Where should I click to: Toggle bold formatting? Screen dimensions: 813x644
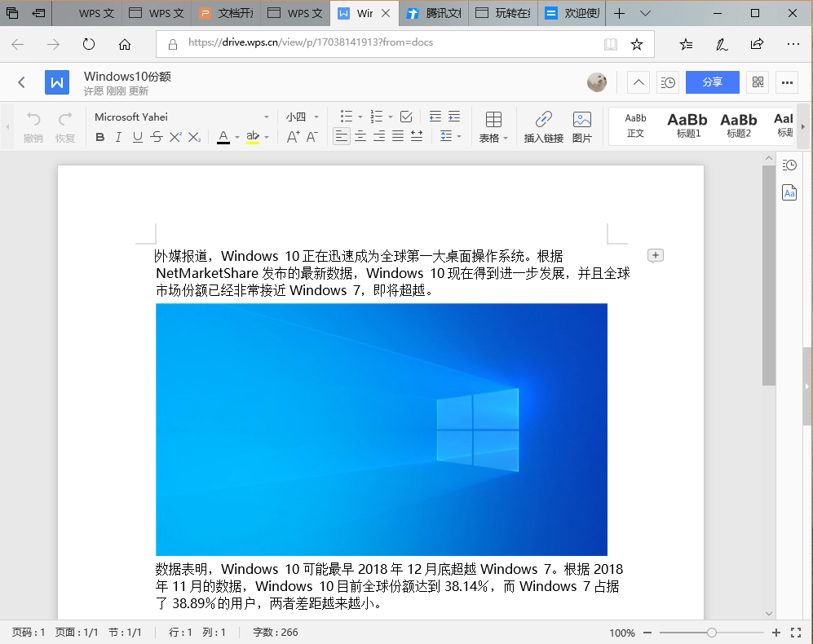coord(99,138)
